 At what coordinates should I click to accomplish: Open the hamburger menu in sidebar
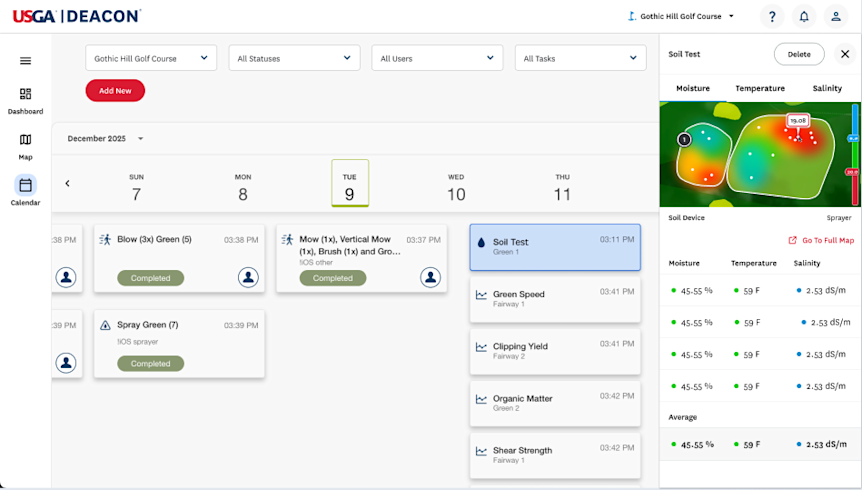(25, 61)
